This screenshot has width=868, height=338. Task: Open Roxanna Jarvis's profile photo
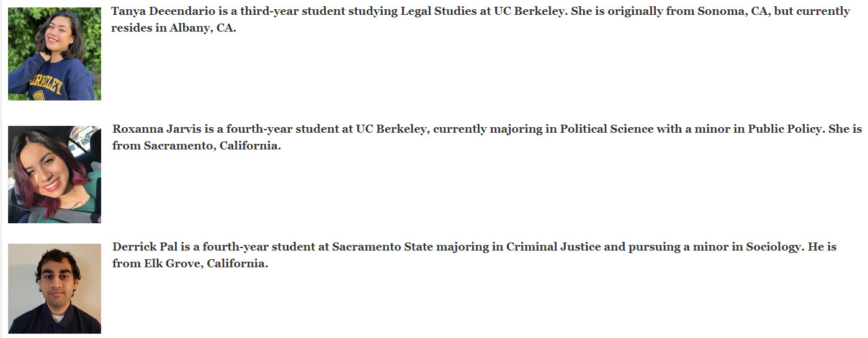pyautogui.click(x=55, y=174)
